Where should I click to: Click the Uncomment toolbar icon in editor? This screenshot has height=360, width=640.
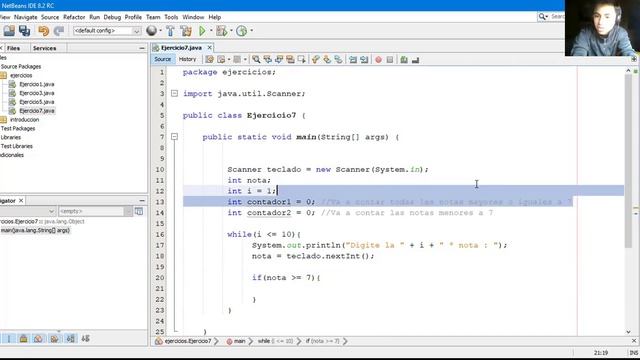[415, 60]
